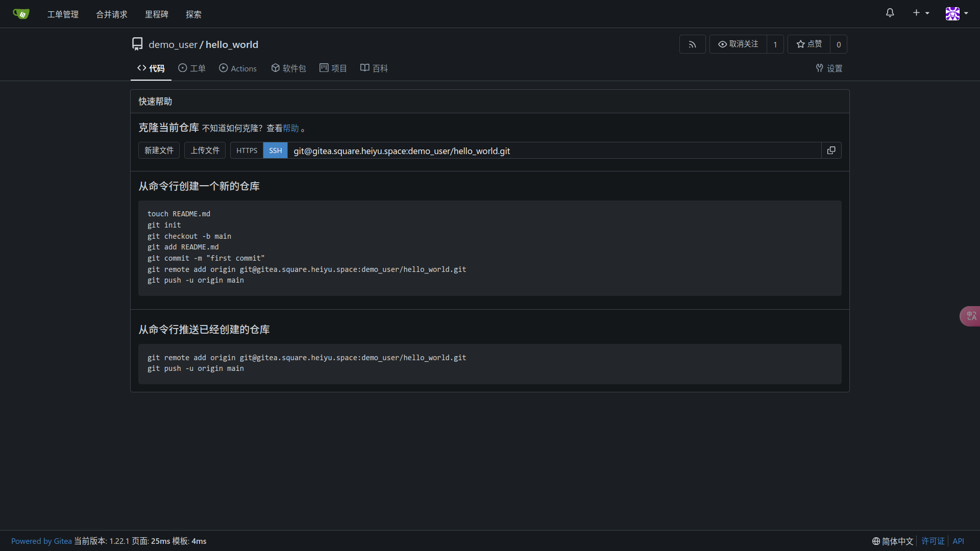The width and height of the screenshot is (980, 551).
Task: Click the 从命令行创建一个新的仓库 heading
Action: coord(199,186)
